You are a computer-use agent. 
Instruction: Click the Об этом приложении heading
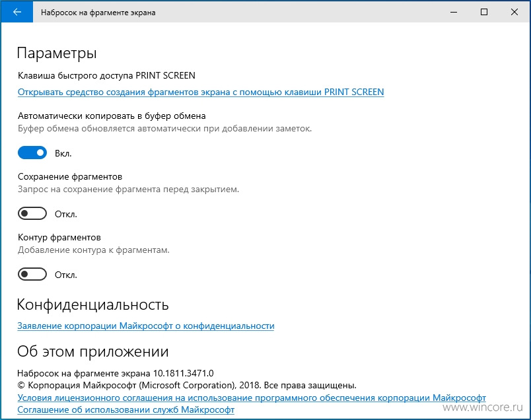[x=92, y=351]
